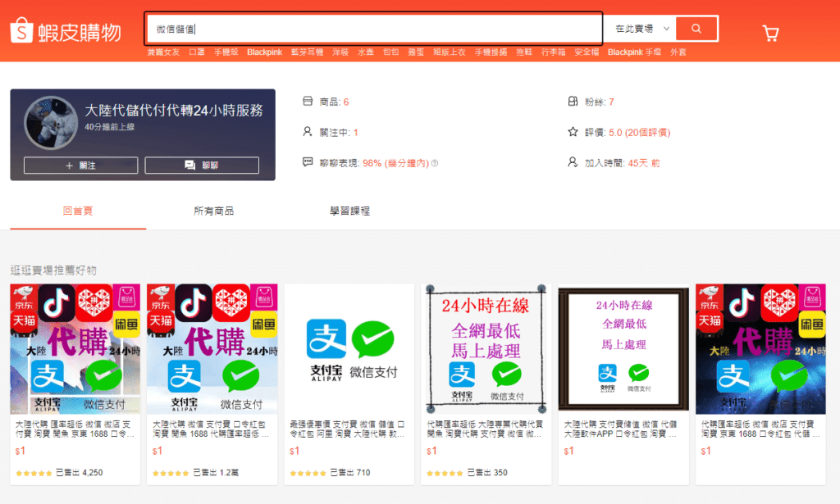
Task: Click product title starting 最強優惠價 支付寶
Action: click(x=348, y=429)
